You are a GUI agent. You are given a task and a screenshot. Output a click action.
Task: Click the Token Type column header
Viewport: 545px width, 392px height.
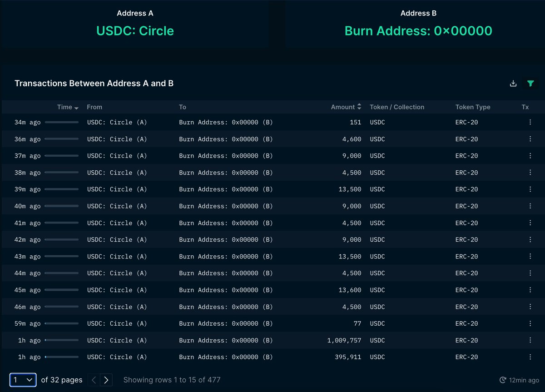[473, 107]
